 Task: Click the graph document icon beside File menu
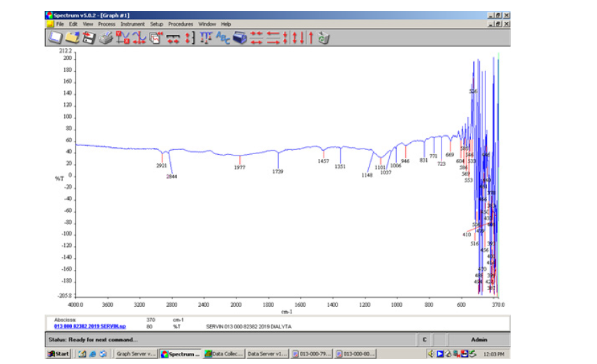point(50,24)
